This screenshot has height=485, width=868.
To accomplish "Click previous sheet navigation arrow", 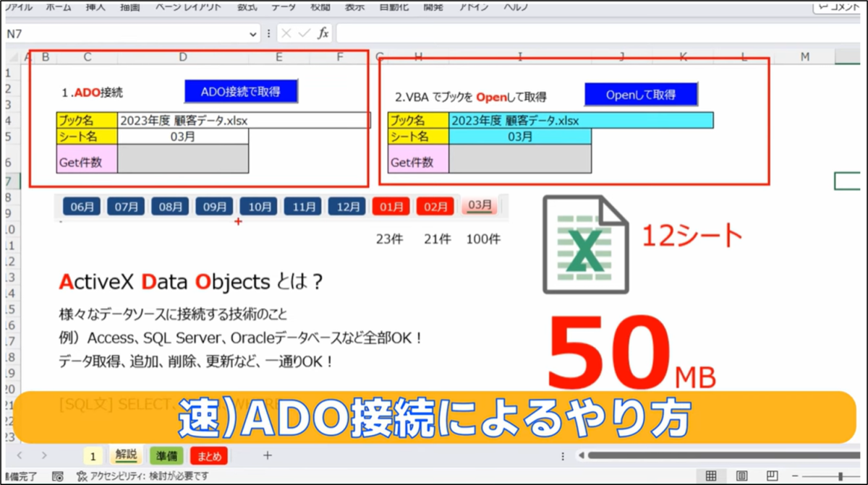I will point(20,455).
